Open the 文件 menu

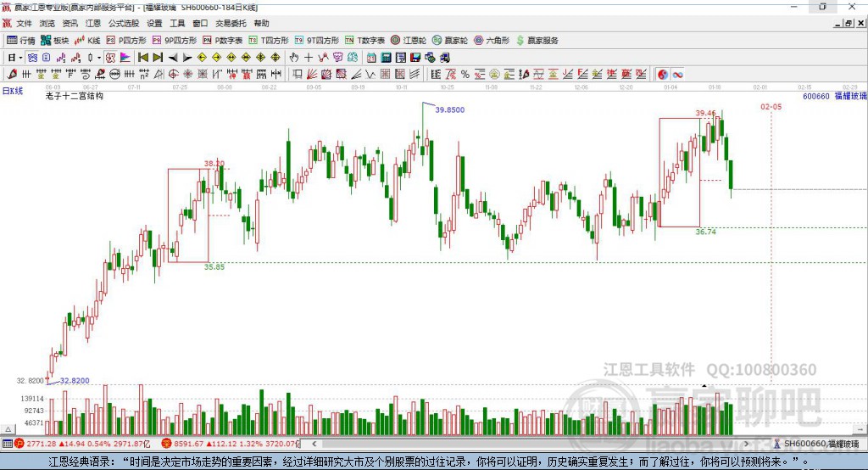point(24,23)
